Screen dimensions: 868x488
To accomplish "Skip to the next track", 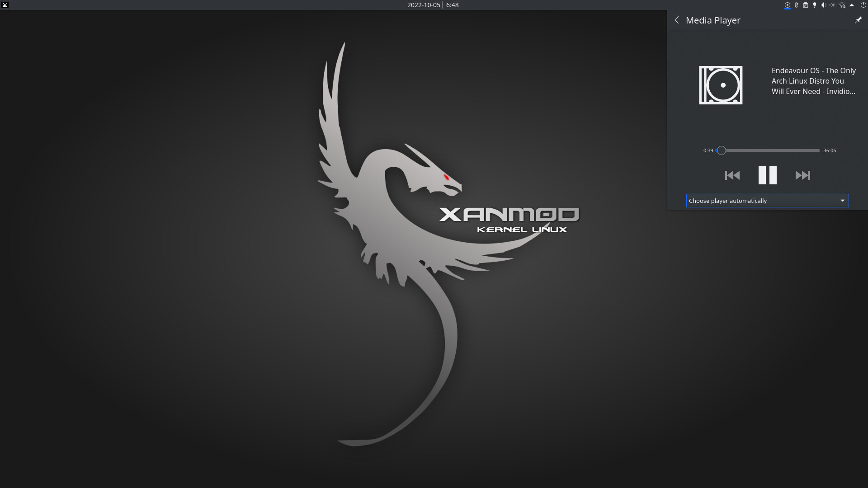I will [803, 175].
